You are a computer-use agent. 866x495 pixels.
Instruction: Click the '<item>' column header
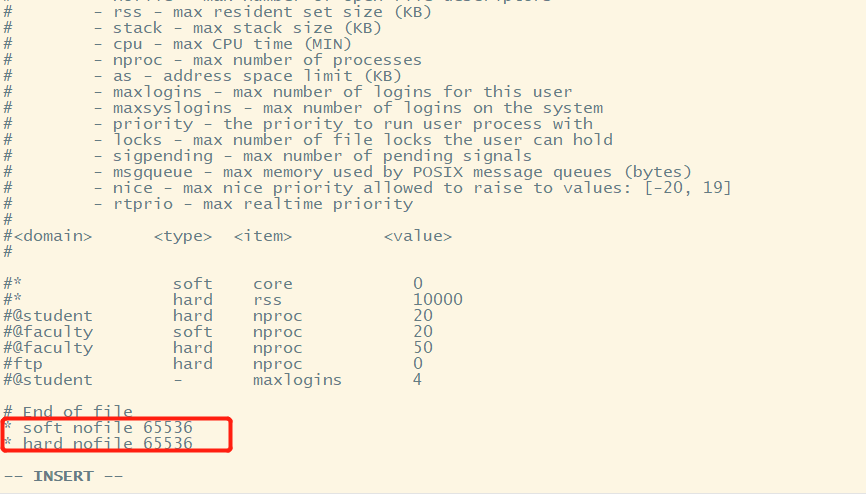click(x=263, y=236)
